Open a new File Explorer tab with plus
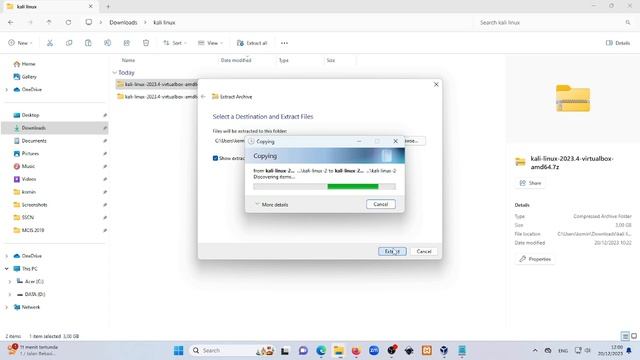640x360 pixels. pyautogui.click(x=108, y=7)
